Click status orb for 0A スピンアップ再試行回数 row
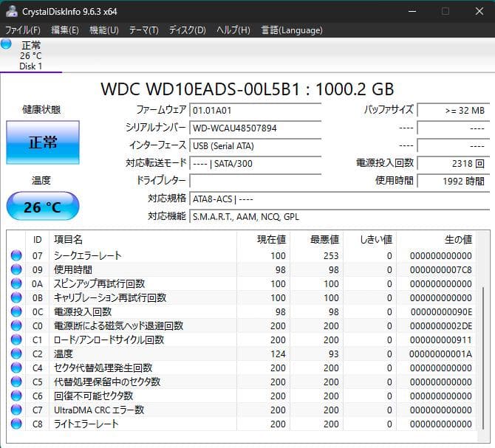The height and width of the screenshot is (448, 495). [x=16, y=283]
